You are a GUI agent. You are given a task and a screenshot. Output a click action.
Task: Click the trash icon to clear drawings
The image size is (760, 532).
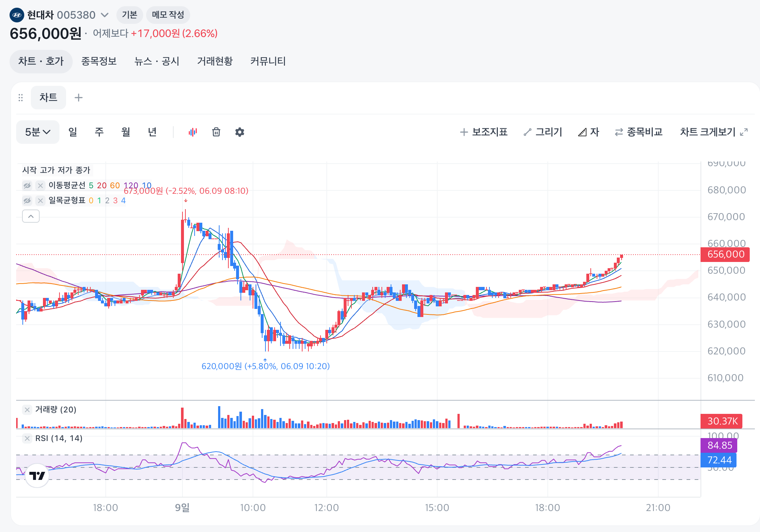(x=216, y=132)
